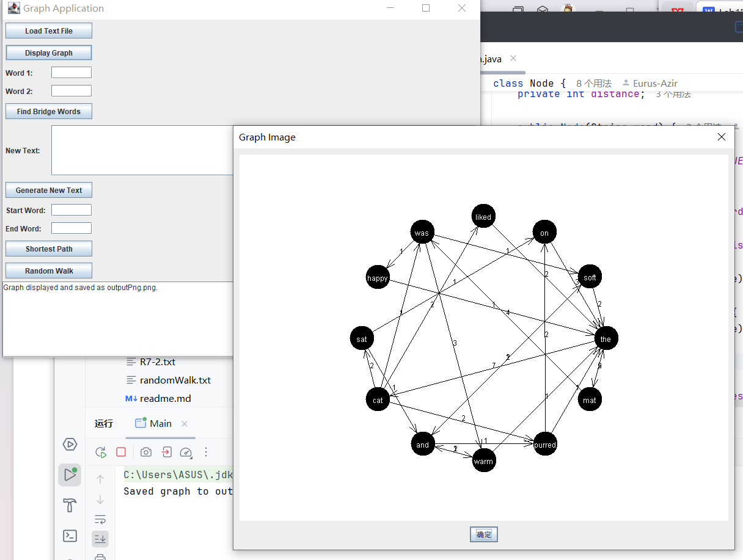Viewport: 743px width, 560px height.
Task: Open the Build hammer tool window
Action: click(x=70, y=506)
